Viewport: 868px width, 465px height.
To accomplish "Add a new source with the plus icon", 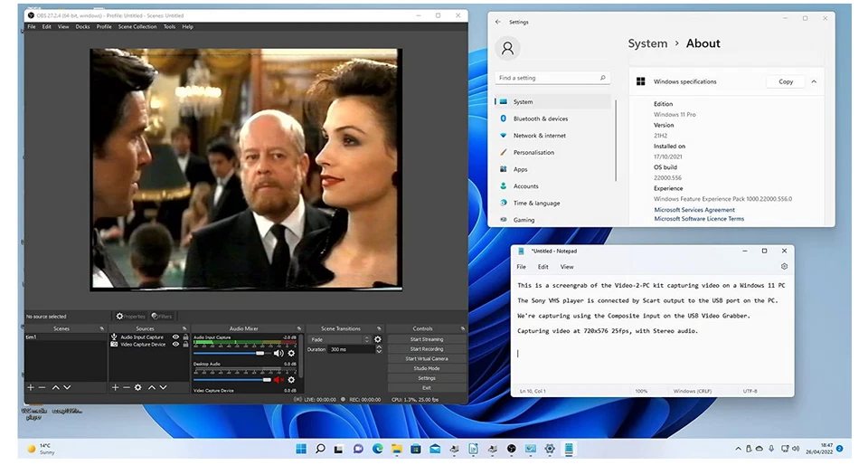I will coord(115,387).
